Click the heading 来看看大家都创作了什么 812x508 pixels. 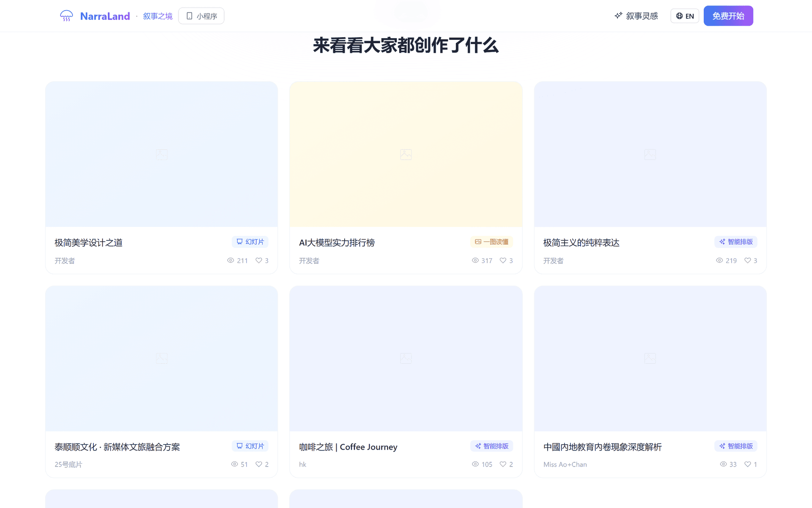click(x=406, y=45)
